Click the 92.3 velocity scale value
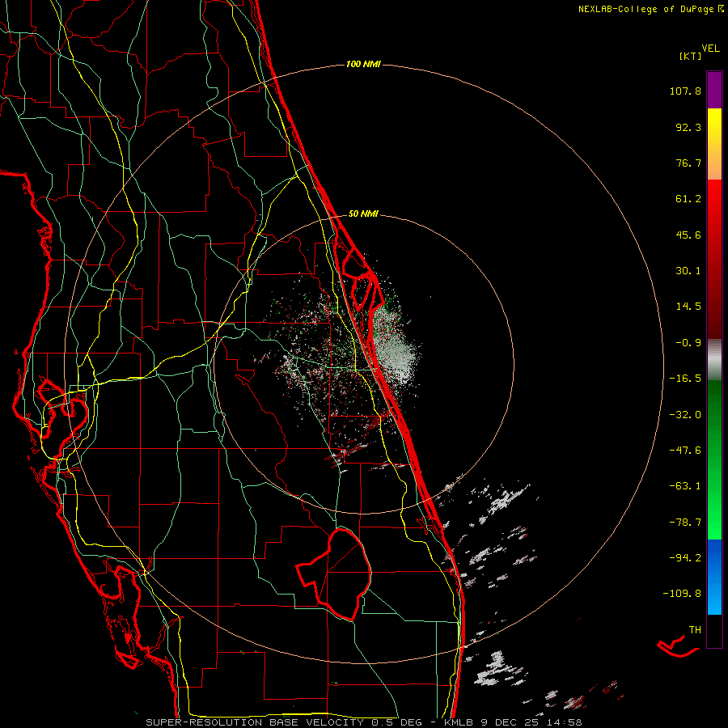The width and height of the screenshot is (728, 728). click(x=688, y=127)
